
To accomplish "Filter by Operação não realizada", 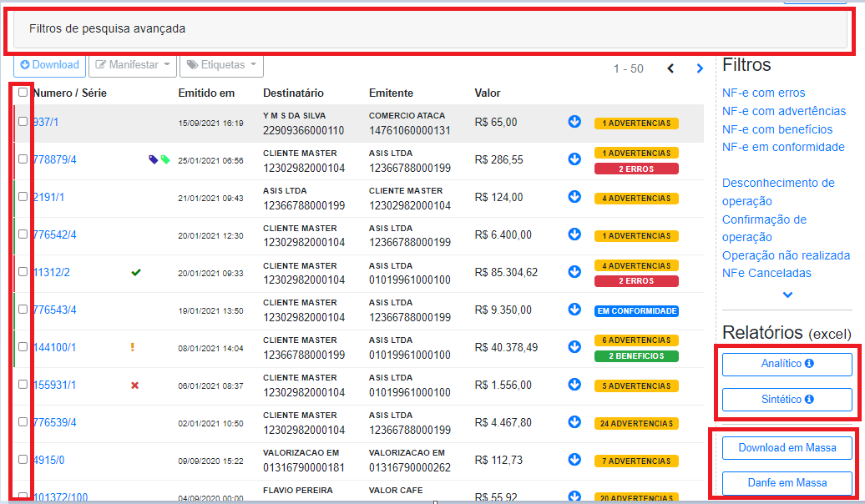I will tap(787, 255).
